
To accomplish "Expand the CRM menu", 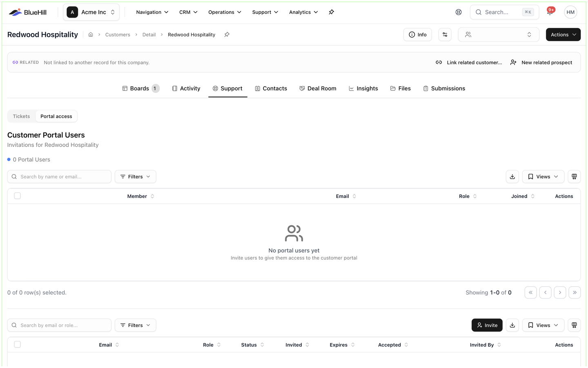I will tap(188, 12).
